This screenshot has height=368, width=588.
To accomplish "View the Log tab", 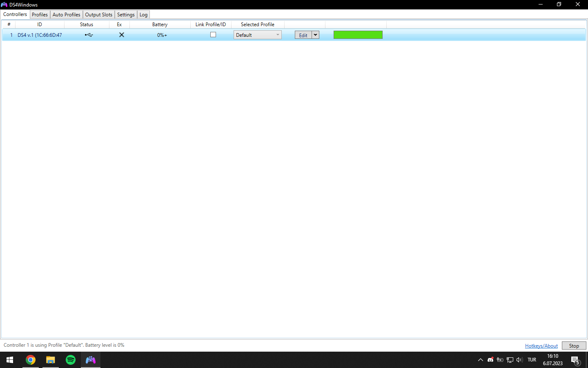I will 143,15.
